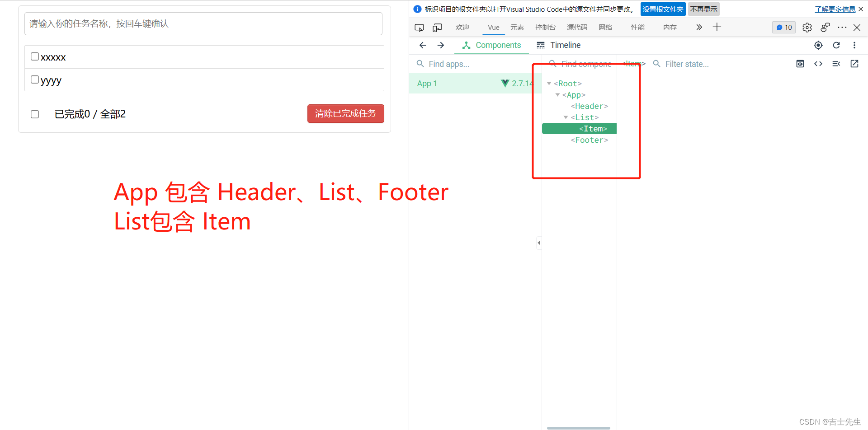Click the inspect DOM code brackets icon
The height and width of the screenshot is (430, 868).
pos(818,64)
